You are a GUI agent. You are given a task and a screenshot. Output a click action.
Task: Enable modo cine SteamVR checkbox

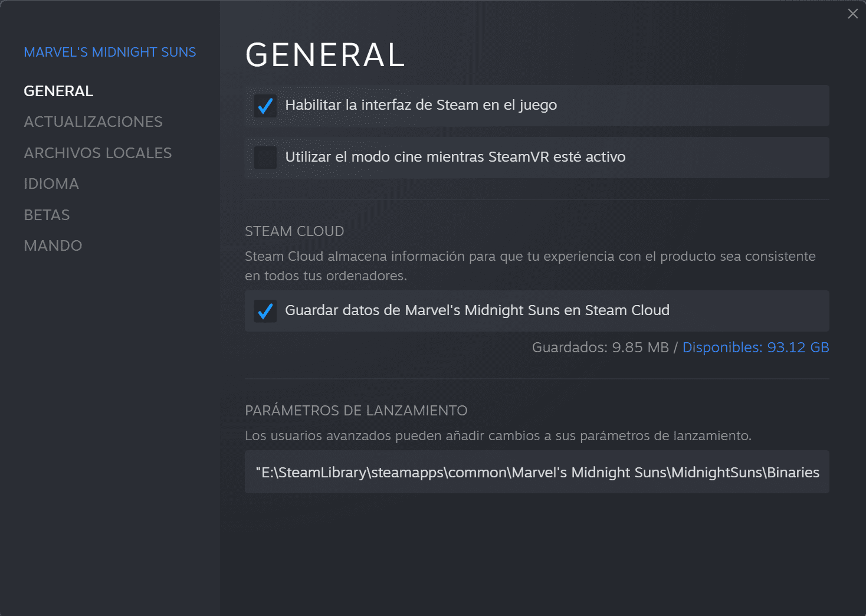click(265, 158)
